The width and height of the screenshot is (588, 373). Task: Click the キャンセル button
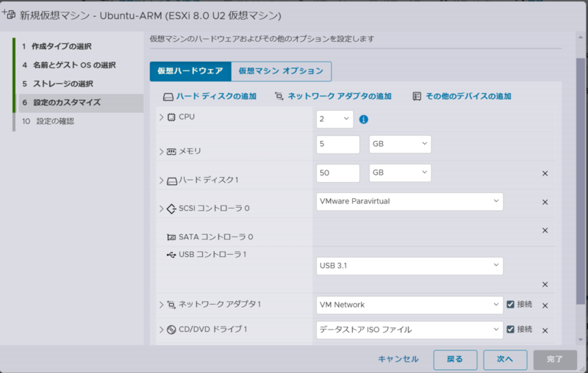point(398,360)
